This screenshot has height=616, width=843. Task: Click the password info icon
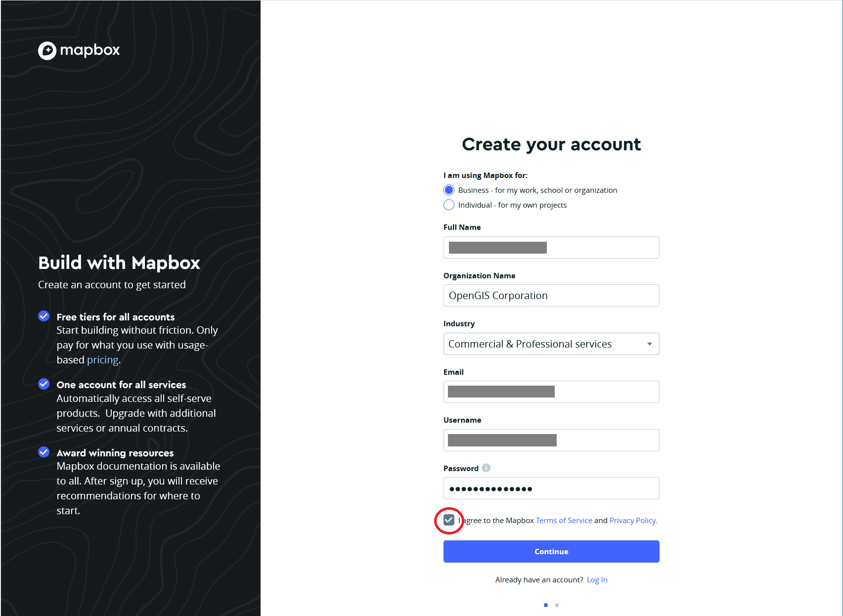pyautogui.click(x=486, y=468)
